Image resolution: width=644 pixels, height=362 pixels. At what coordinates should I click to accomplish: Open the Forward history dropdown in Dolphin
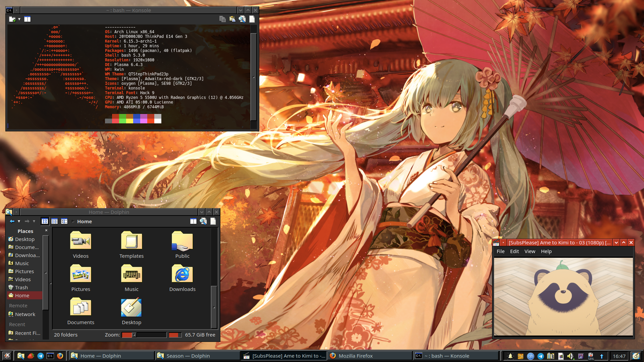(x=34, y=221)
